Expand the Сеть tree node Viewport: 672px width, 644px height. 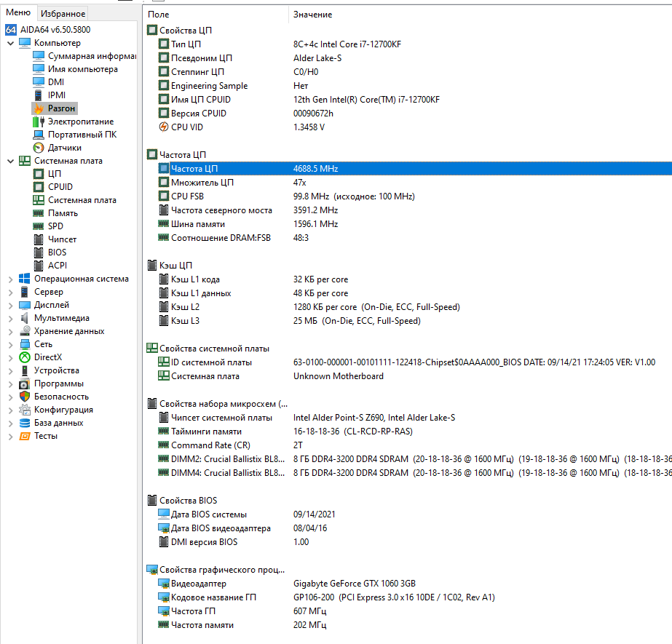[11, 345]
